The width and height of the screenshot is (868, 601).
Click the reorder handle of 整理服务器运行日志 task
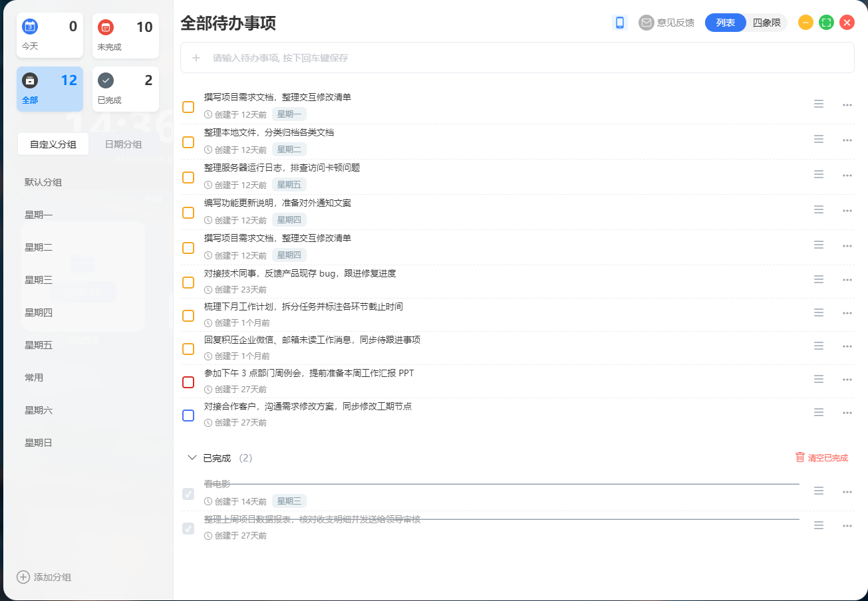point(819,174)
